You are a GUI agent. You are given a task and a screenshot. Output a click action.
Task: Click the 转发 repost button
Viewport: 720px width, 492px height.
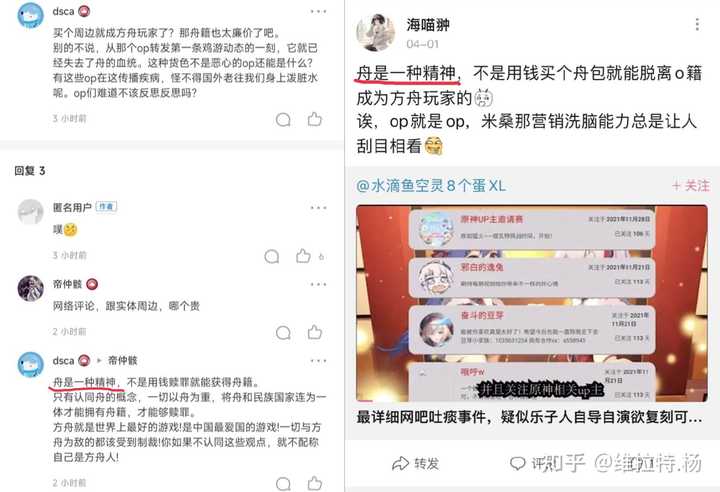point(416,464)
